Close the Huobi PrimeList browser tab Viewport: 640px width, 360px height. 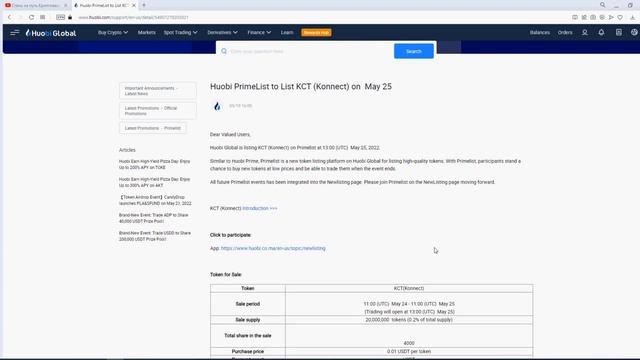pyautogui.click(x=133, y=5)
